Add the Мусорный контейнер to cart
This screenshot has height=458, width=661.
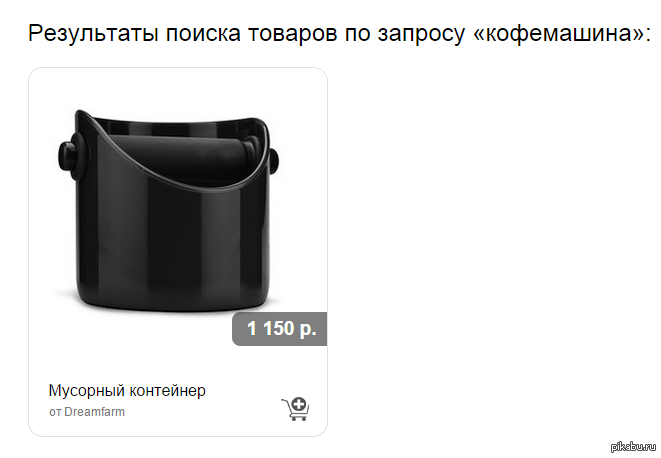(x=295, y=409)
